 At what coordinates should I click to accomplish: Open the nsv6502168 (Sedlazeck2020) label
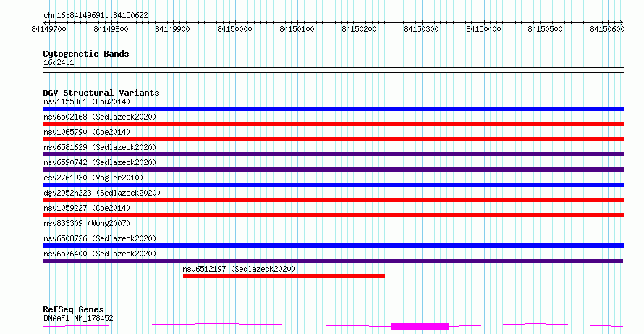pos(100,117)
